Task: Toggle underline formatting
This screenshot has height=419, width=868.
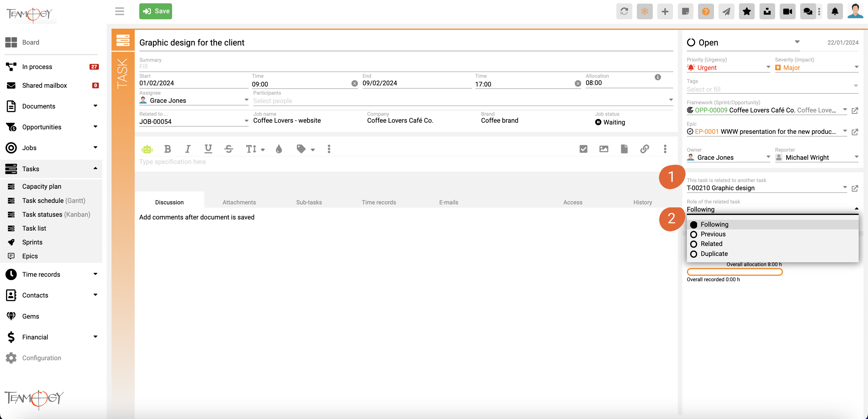Action: click(x=208, y=149)
